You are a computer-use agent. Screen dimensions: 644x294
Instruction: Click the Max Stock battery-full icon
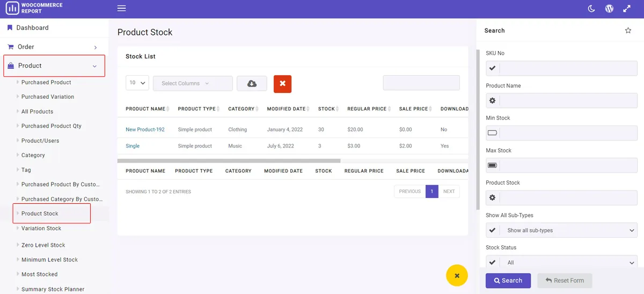[x=493, y=165]
